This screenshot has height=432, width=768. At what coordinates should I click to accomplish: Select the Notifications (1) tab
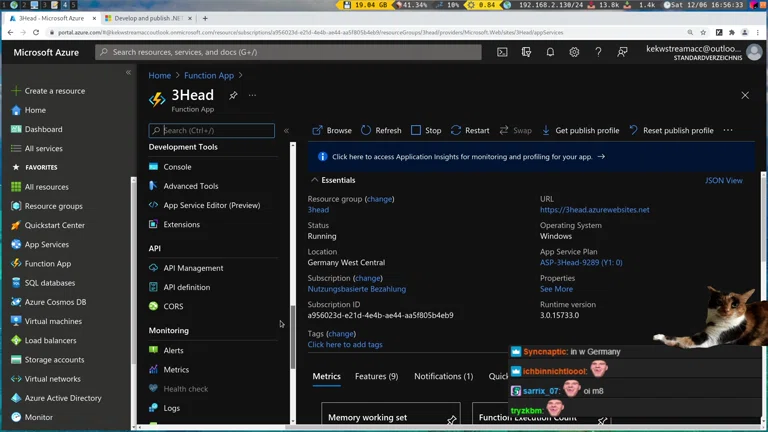(443, 376)
